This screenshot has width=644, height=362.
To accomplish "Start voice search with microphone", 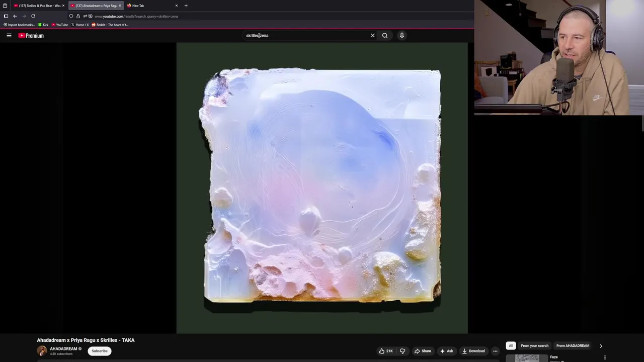I will click(402, 36).
